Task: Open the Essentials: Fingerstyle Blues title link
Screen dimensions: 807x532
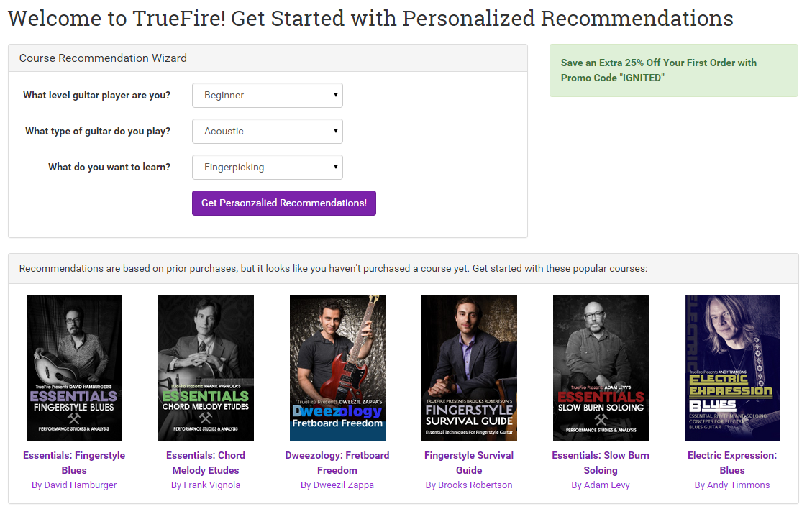Action: point(74,462)
